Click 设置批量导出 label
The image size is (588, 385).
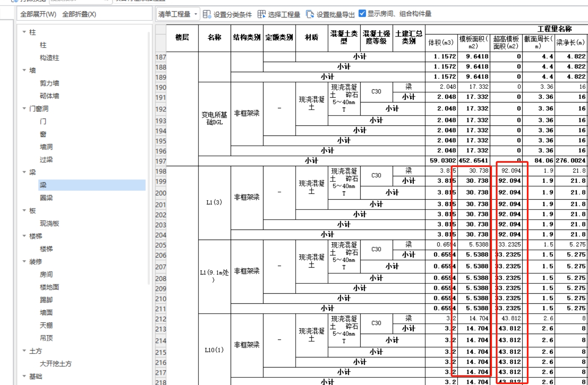(336, 14)
